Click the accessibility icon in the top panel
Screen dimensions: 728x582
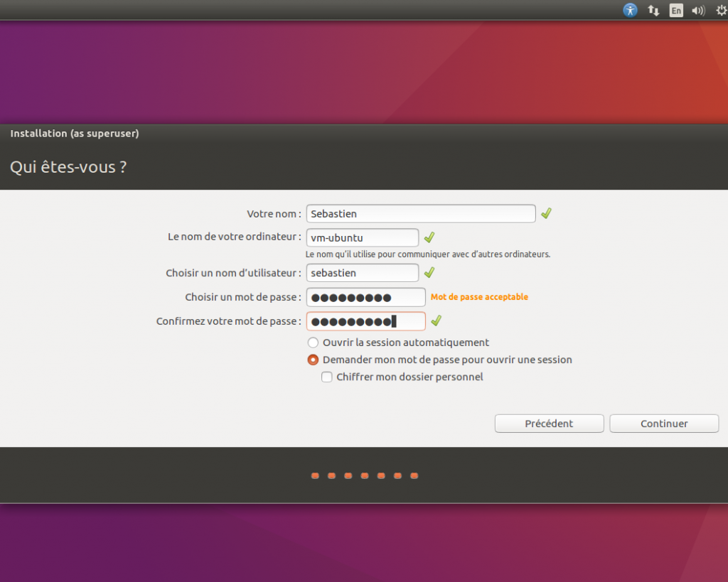tap(630, 10)
